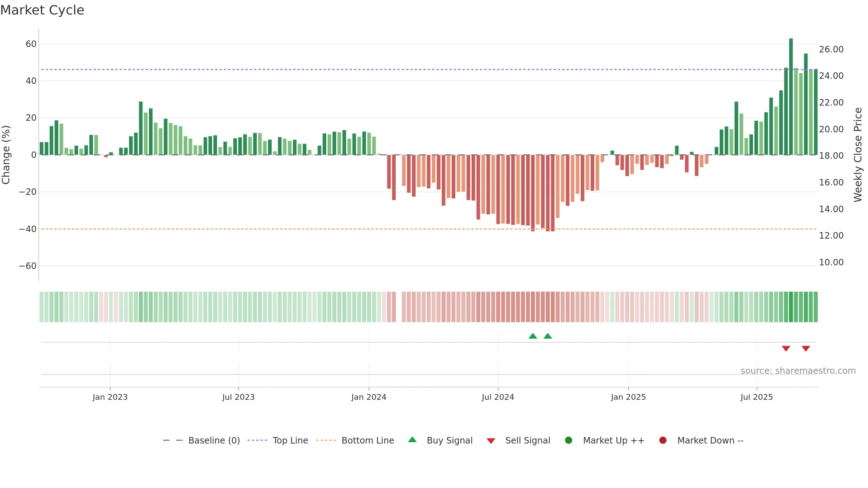The height and width of the screenshot is (488, 868).
Task: Click the Change (%) axis title
Action: (6, 155)
